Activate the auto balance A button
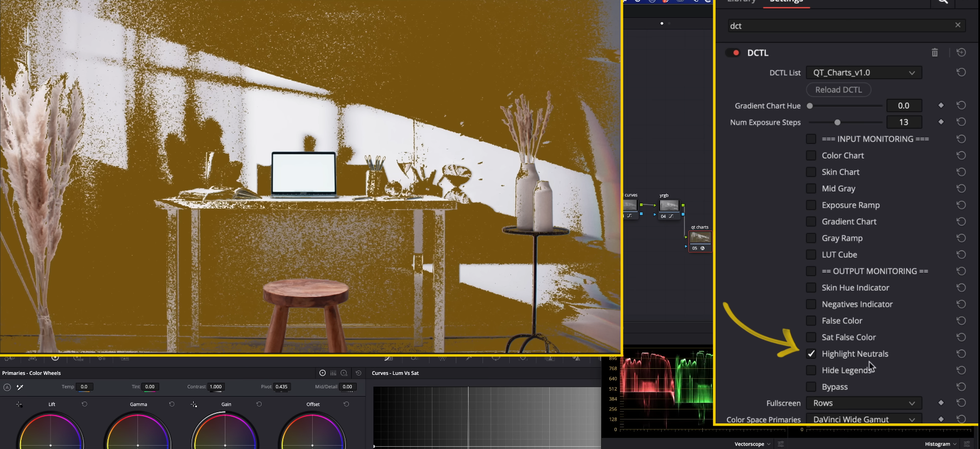This screenshot has width=980, height=449. pos(7,387)
